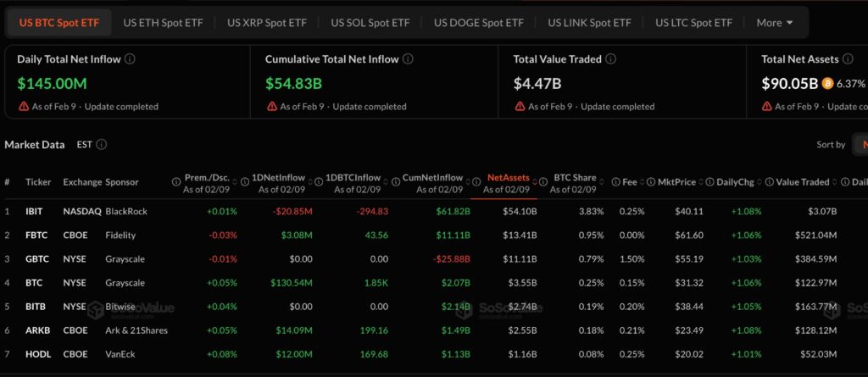868x377 pixels.
Task: Click the -$25.88B cumulative inflow for GBTC
Action: coord(450,259)
